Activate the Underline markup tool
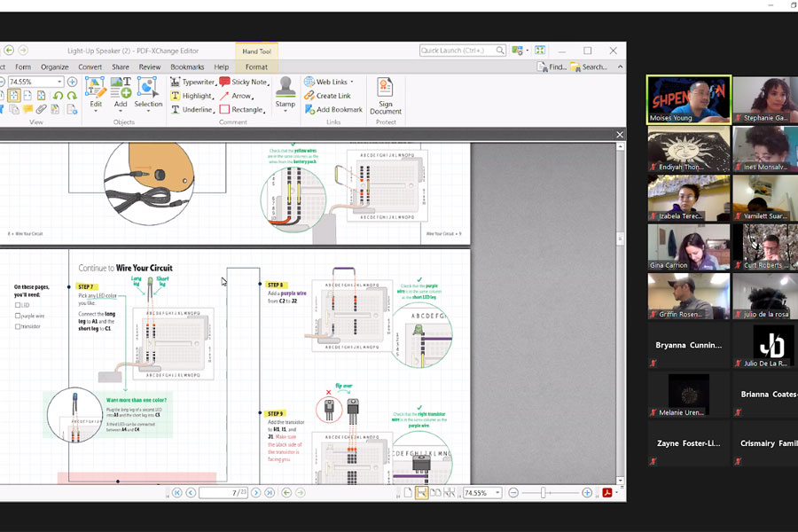This screenshot has height=532, width=798. tap(192, 110)
